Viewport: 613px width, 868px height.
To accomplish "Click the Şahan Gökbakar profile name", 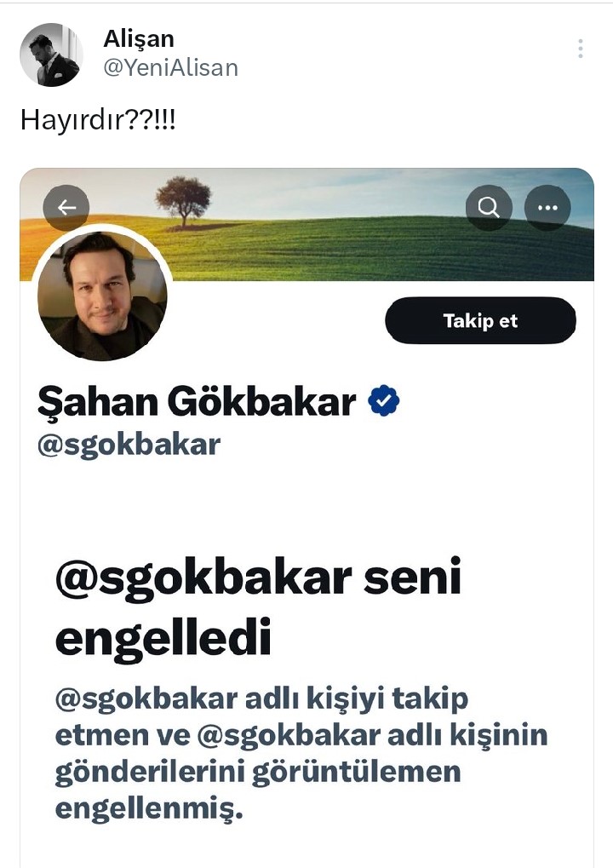I will [197, 402].
